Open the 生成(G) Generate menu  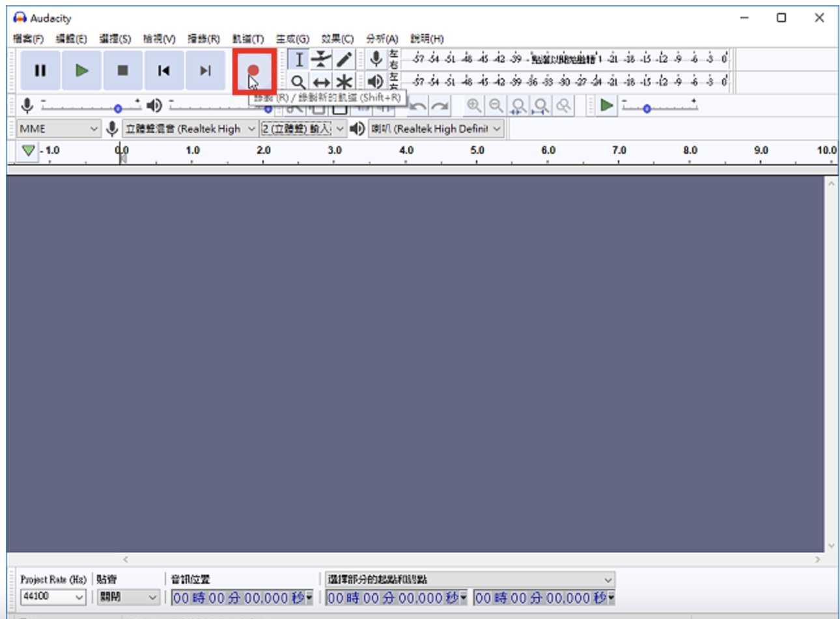click(292, 39)
